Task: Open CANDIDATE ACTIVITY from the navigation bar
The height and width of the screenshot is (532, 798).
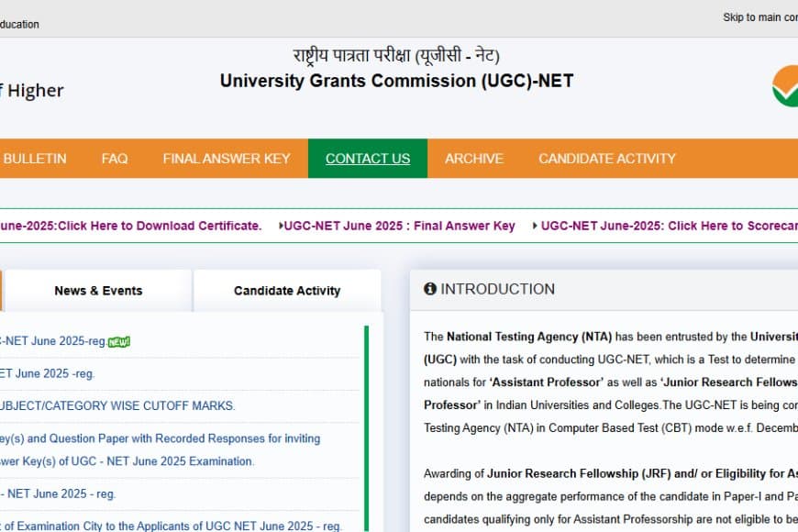Action: [606, 158]
